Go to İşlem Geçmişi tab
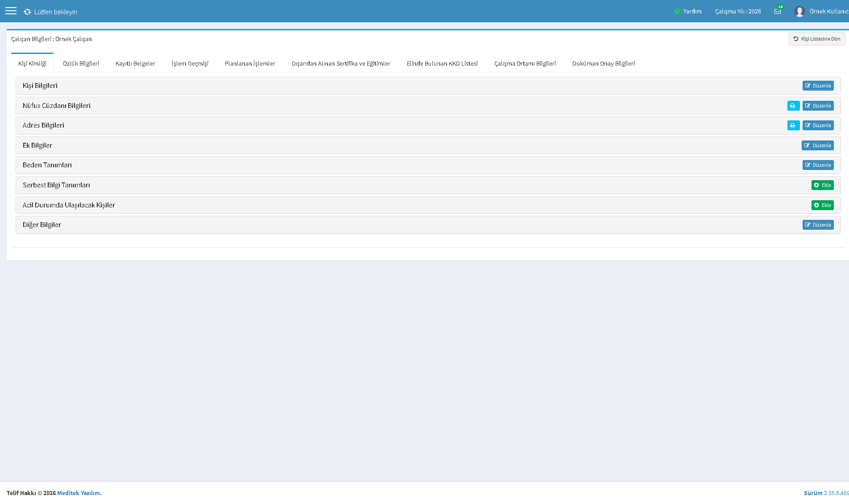Screen dimensions: 849x504 click(x=190, y=63)
